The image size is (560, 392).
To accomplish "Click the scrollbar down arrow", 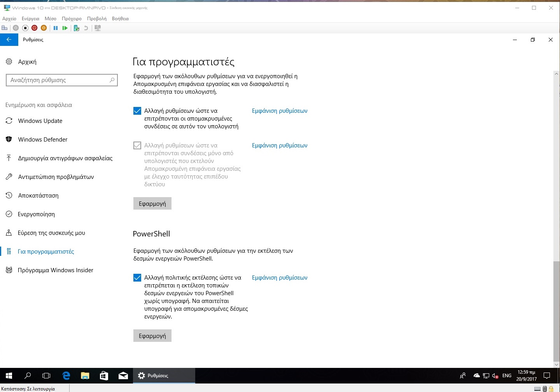I will click(x=556, y=365).
